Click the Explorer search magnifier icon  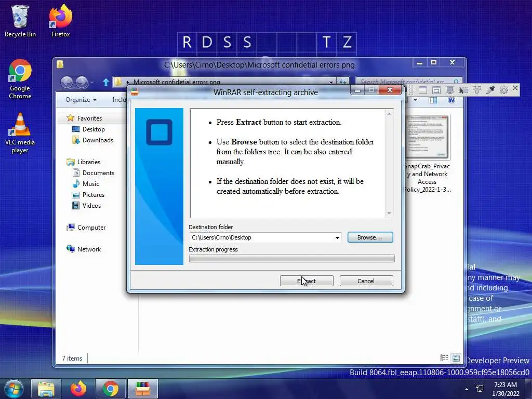click(456, 82)
